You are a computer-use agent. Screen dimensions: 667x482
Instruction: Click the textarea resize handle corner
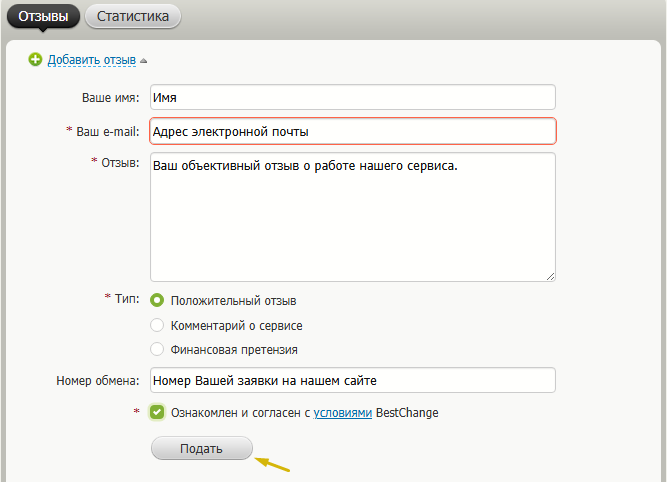click(551, 277)
